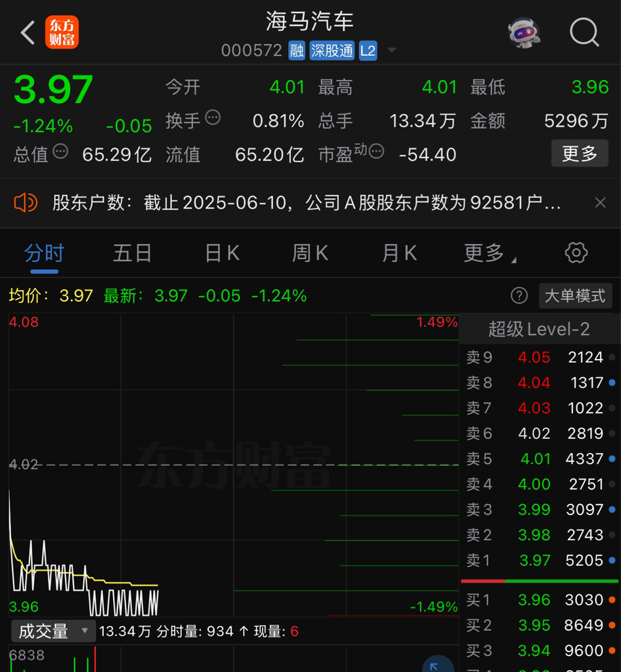Select 卖7 order row at 4.03
The height and width of the screenshot is (672, 621).
[540, 408]
